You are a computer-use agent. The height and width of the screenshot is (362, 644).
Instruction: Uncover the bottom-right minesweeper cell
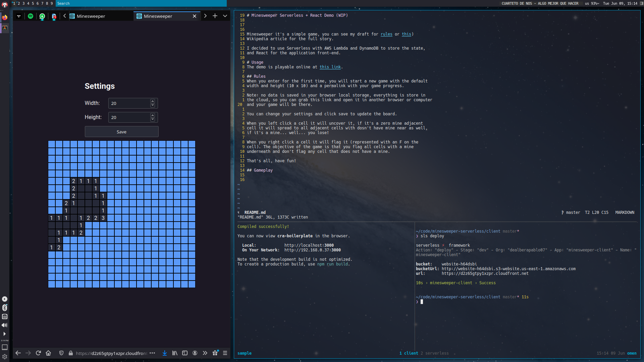192,284
